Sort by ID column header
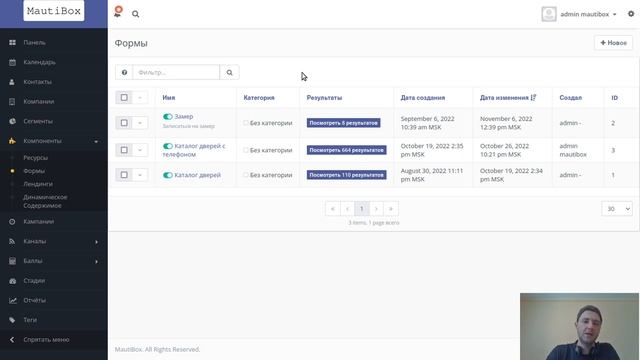The width and height of the screenshot is (640, 360). pos(614,98)
